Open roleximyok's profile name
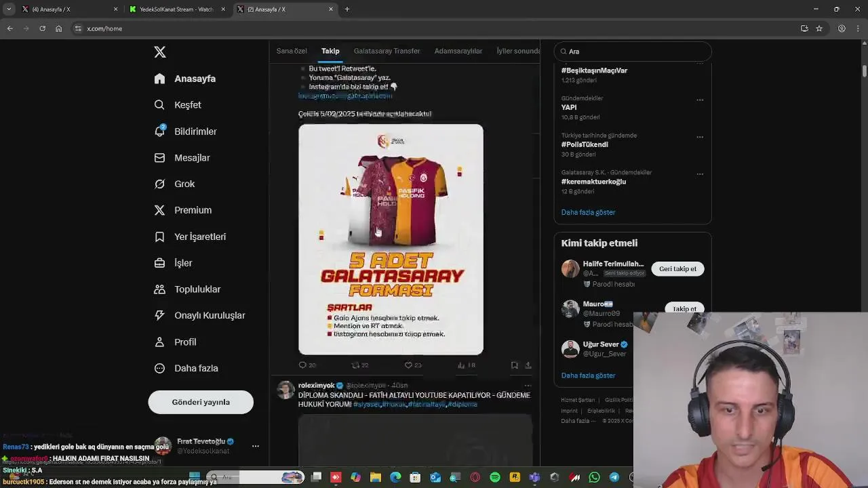 317,385
